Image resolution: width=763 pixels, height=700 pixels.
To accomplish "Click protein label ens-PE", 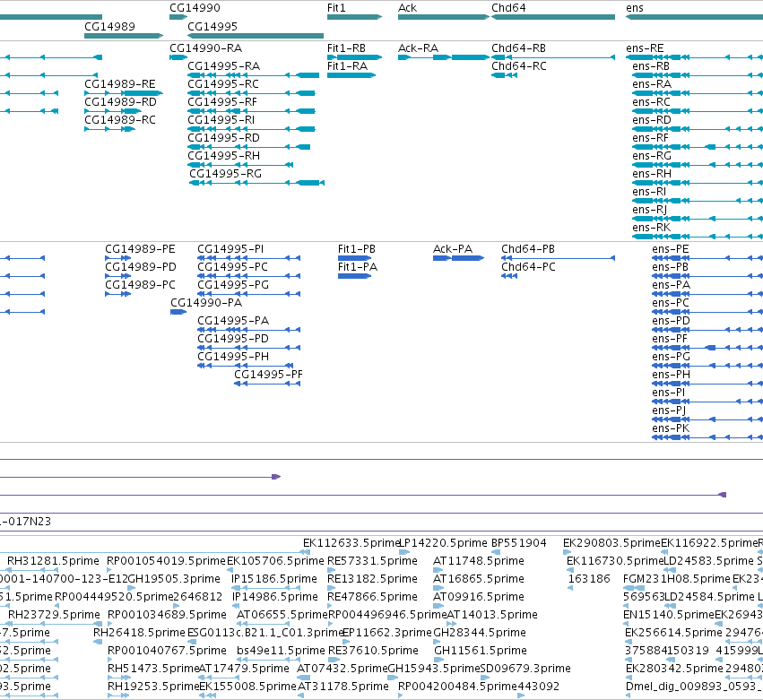I will coord(671,249).
